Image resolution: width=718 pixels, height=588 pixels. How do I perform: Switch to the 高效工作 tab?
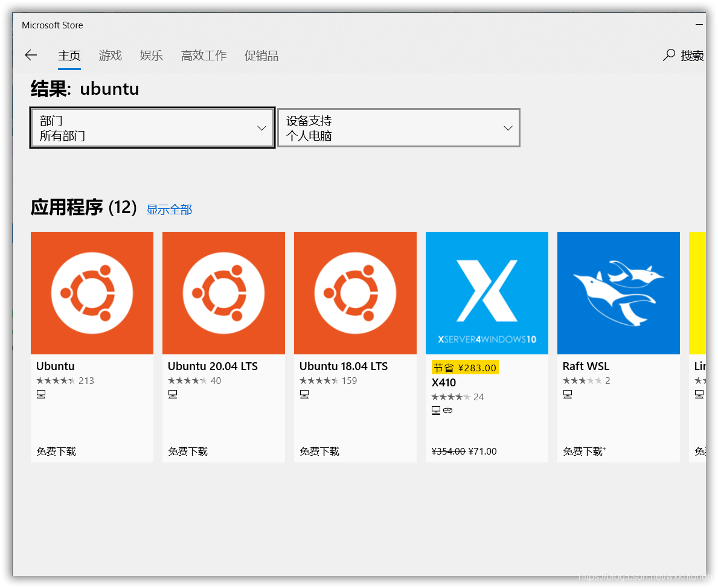tap(204, 56)
